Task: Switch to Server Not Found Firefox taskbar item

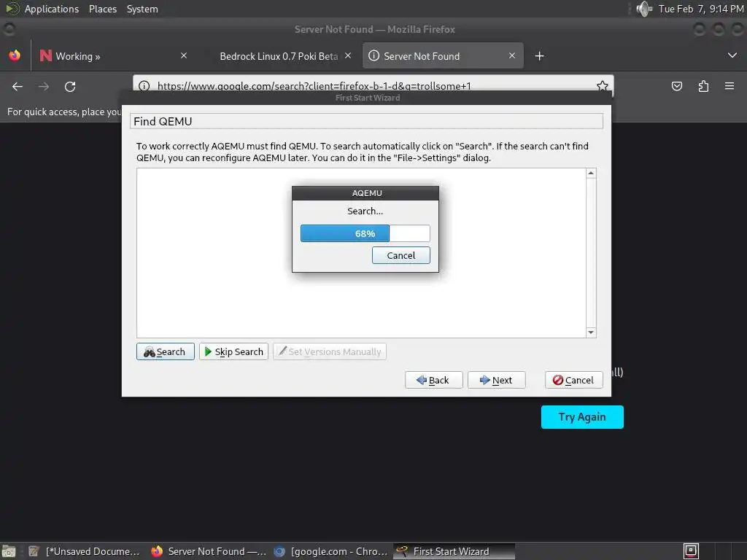Action: (x=209, y=551)
